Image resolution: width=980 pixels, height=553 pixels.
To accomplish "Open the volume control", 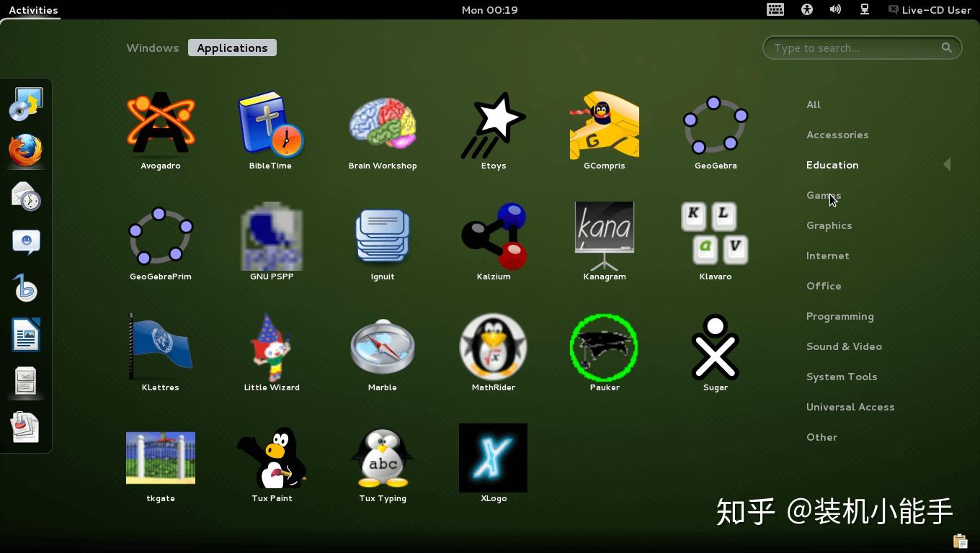I will (x=835, y=9).
